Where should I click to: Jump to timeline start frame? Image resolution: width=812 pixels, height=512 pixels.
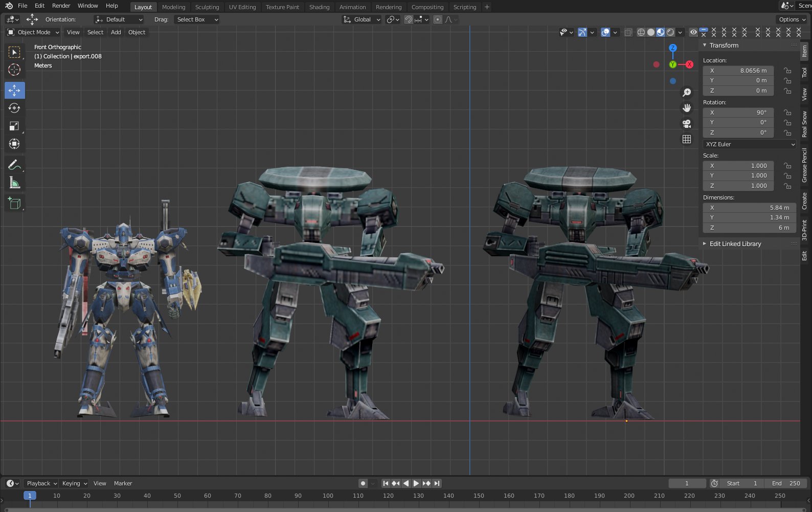pos(386,483)
